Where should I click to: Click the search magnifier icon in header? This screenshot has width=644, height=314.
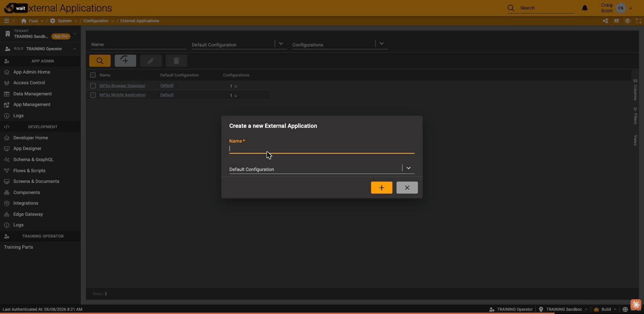[x=511, y=8]
